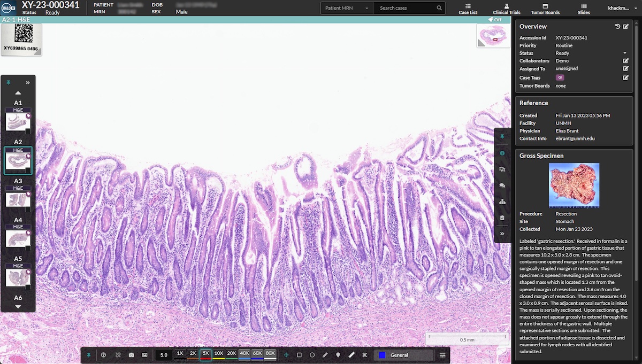Toggle the 'Off' switch above the viewer

coord(494,19)
